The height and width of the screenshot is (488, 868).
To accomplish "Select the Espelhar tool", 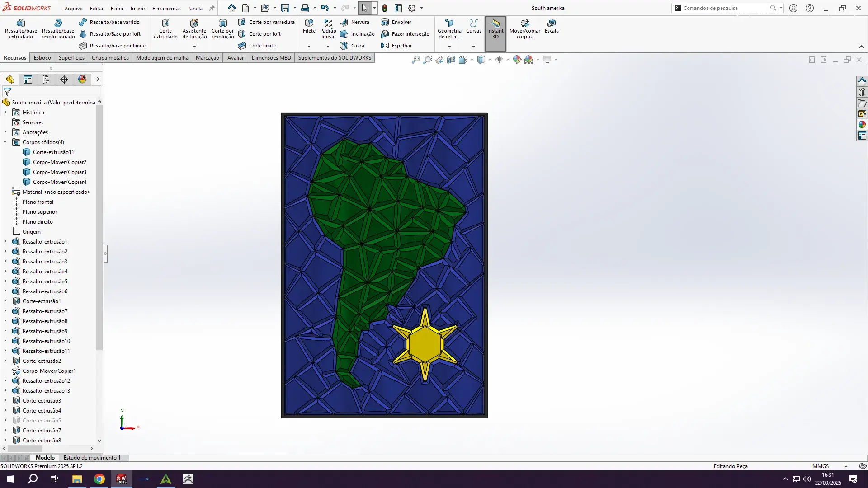I will 396,46.
